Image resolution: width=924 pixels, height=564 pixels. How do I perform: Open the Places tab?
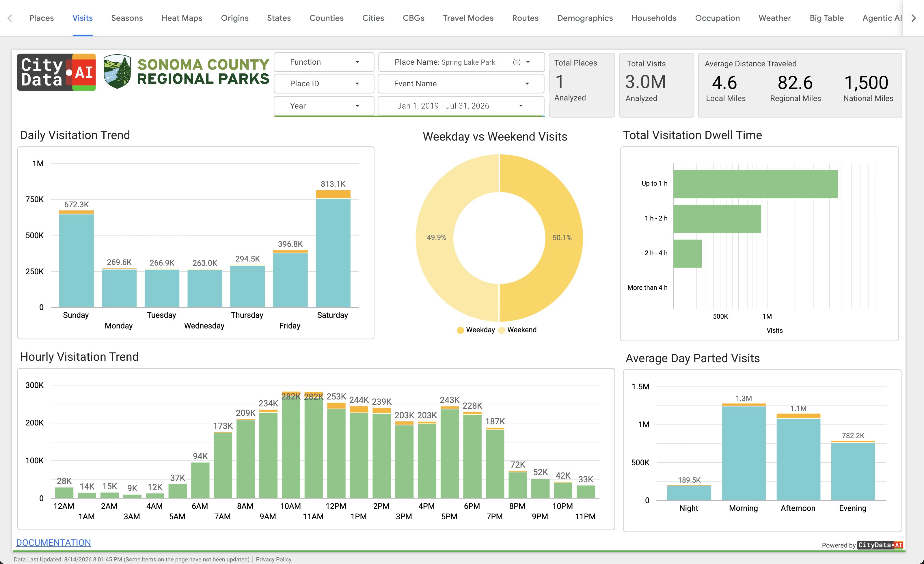[42, 18]
